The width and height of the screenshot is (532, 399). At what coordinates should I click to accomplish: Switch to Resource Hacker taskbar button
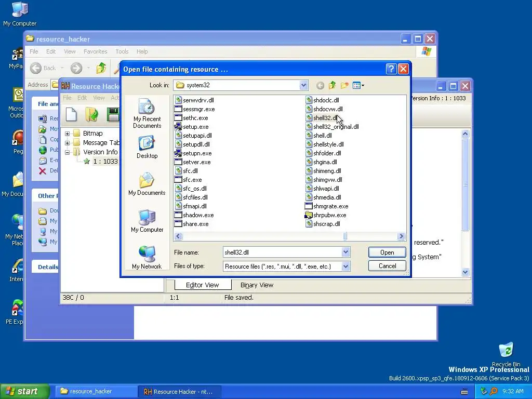click(x=180, y=392)
